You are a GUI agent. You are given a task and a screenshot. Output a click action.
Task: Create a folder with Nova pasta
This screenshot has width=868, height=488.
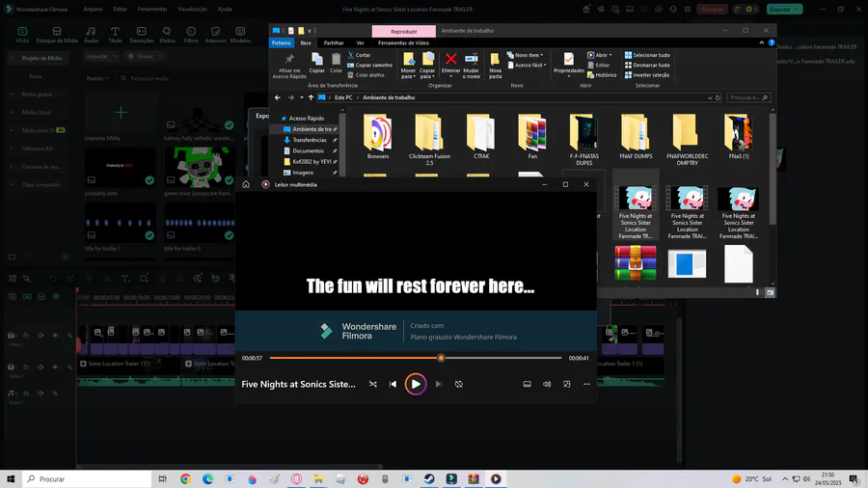pos(496,66)
